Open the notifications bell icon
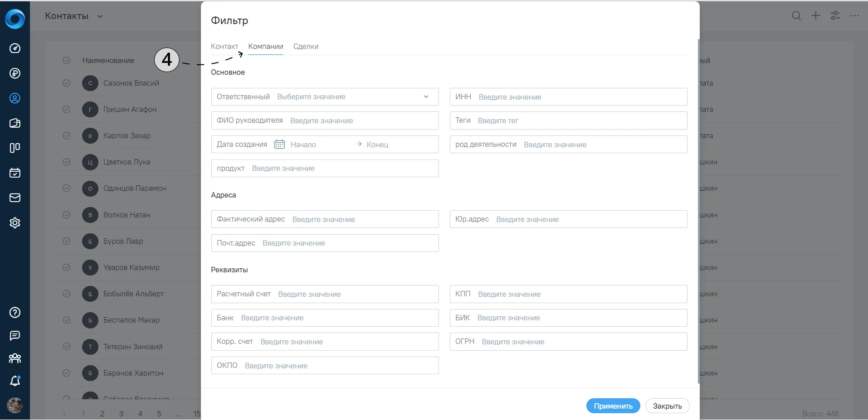 tap(15, 381)
